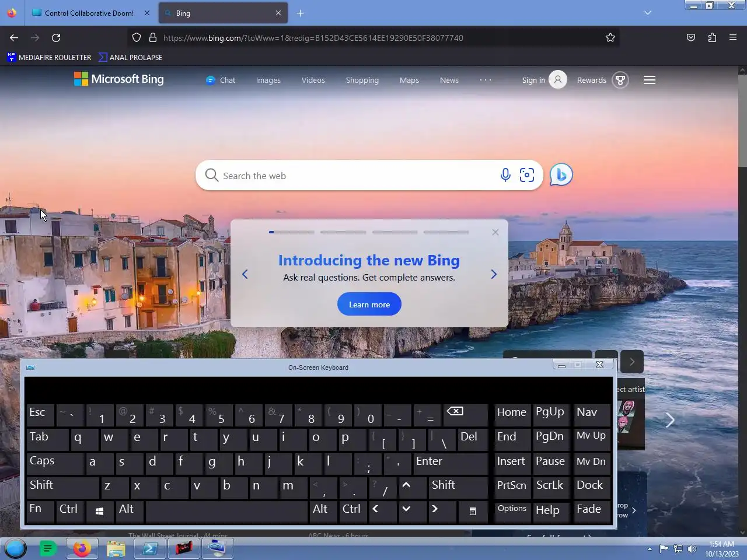
Task: Expand the more options dots in Bing nav
Action: 486,80
